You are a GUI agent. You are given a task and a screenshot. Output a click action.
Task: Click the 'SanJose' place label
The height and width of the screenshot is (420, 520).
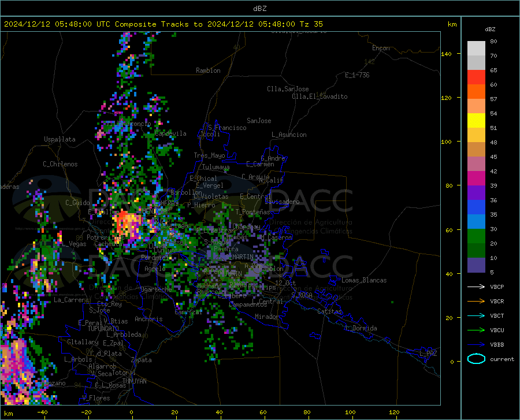[x=259, y=121]
